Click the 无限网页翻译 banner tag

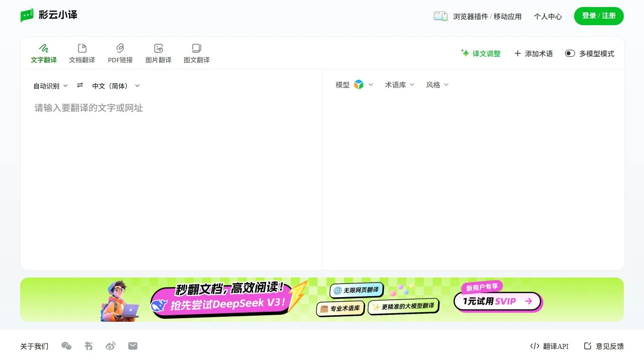point(357,290)
